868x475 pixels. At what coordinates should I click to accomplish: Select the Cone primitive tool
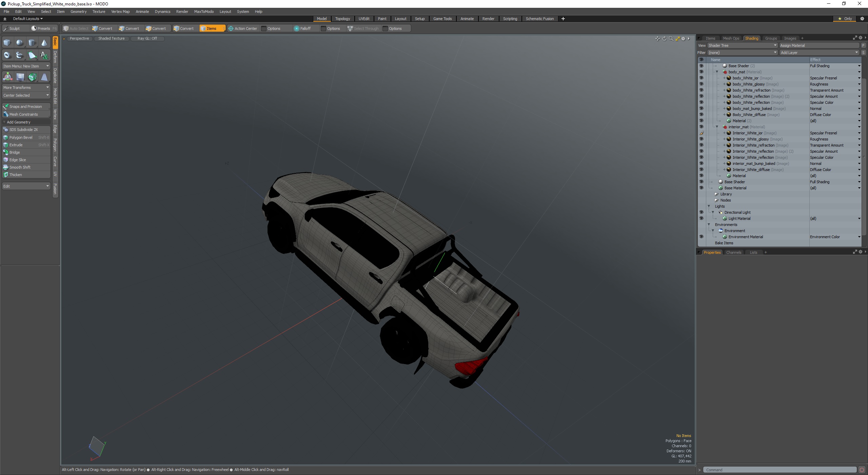(44, 43)
